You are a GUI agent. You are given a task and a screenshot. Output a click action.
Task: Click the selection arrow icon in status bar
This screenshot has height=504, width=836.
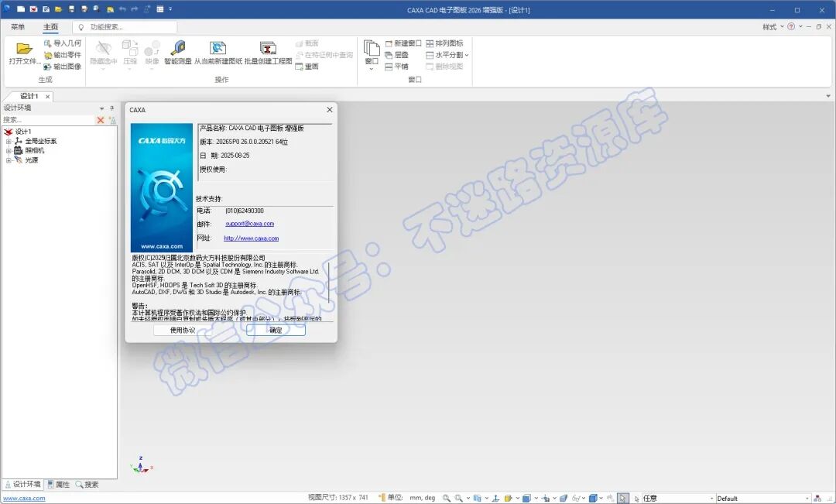tap(622, 498)
